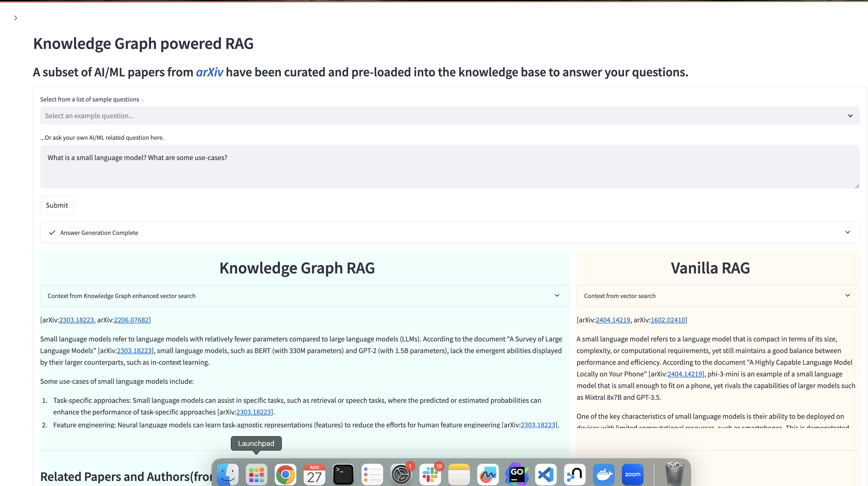Open GoLand IDE from the dock
Screen dimensions: 868x486
pos(517,474)
